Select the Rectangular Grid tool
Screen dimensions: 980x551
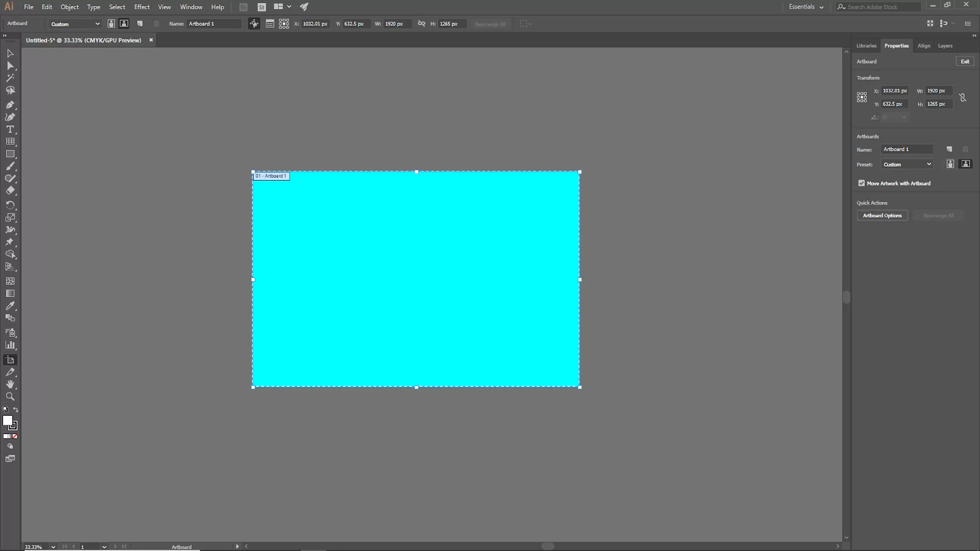[x=10, y=141]
